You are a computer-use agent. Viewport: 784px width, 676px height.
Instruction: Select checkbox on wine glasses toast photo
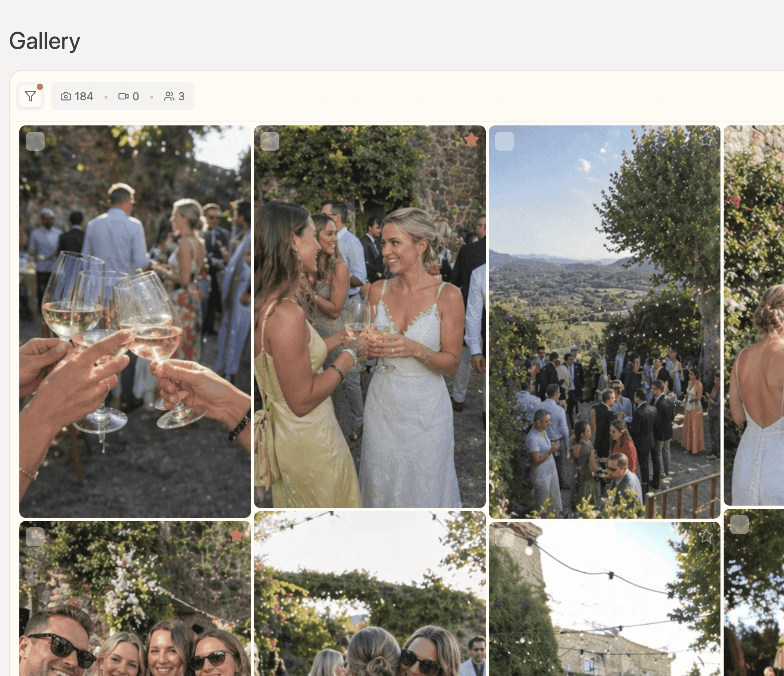[35, 141]
